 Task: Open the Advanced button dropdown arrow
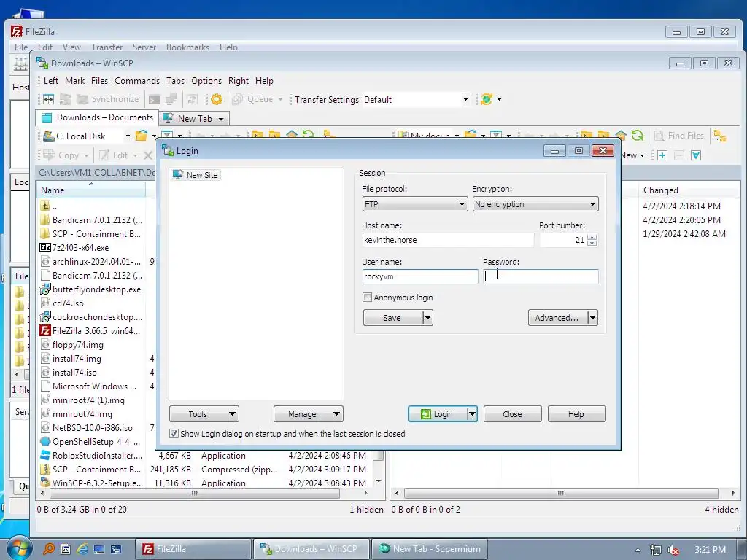point(592,318)
